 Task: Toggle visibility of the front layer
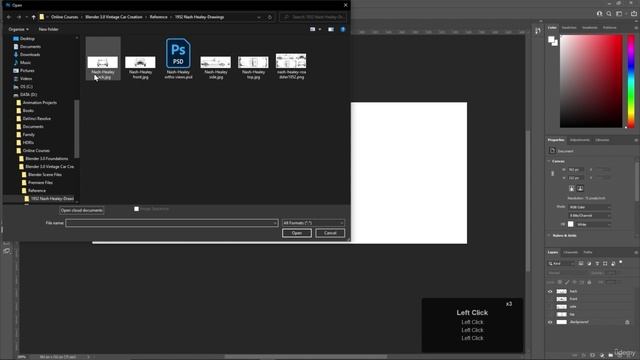coord(550,299)
